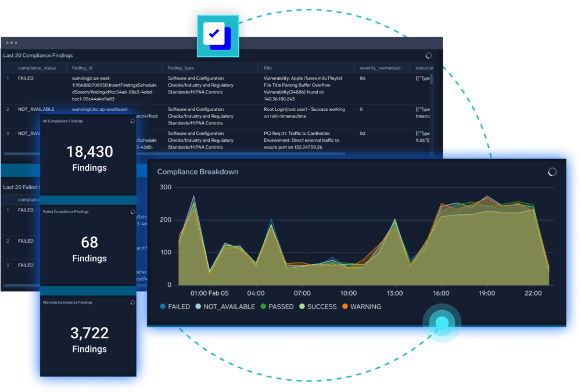Click the 16:00 label on chart time axis
This screenshot has height=392, width=581.
(441, 293)
